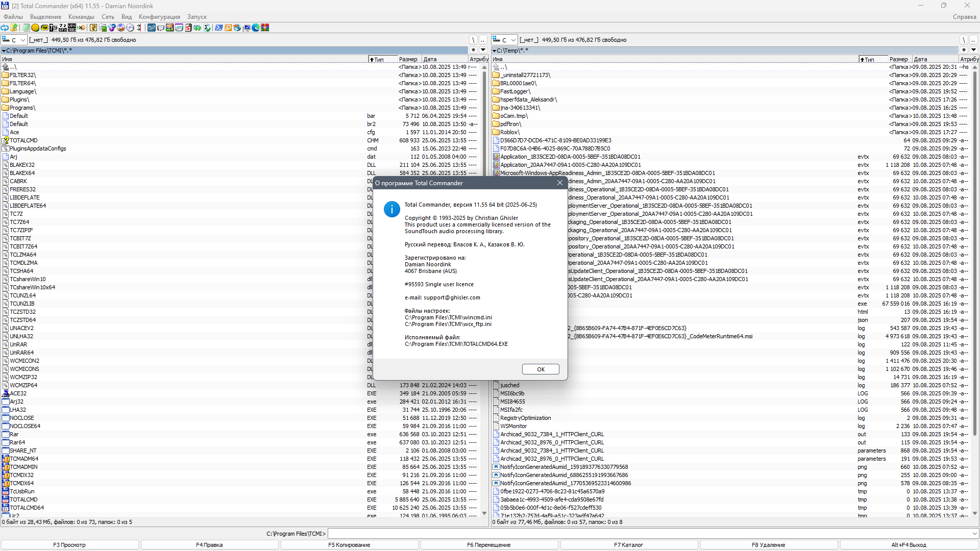Open the Выделение menu
This screenshot has height=551, width=980.
tap(45, 17)
